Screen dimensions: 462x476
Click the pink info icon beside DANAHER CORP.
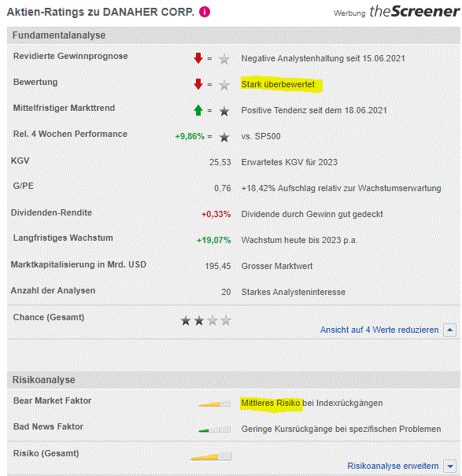[205, 12]
